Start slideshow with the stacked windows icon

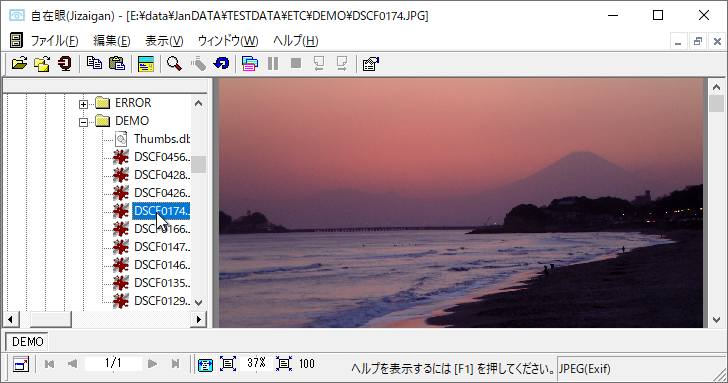coord(250,64)
